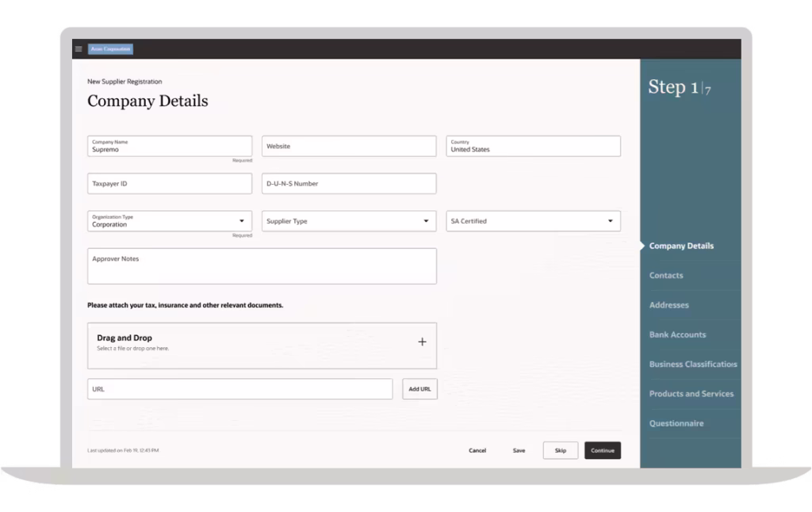Navigate to Products and Services step
Screen dimensions: 812x512
pyautogui.click(x=691, y=394)
